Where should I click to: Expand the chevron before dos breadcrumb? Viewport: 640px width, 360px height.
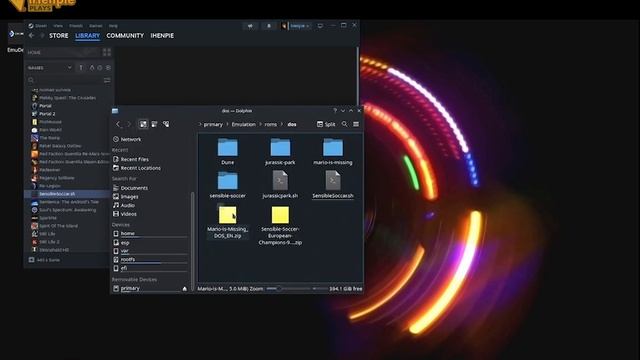click(x=282, y=124)
